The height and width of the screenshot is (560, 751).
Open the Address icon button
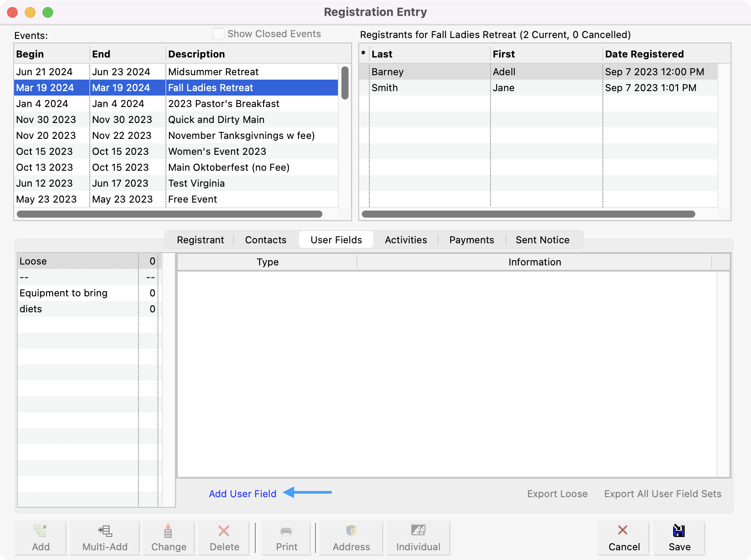(x=351, y=530)
